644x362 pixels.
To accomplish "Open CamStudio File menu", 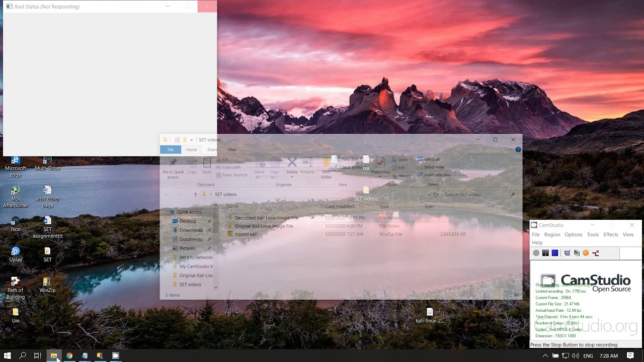I will [x=536, y=234].
